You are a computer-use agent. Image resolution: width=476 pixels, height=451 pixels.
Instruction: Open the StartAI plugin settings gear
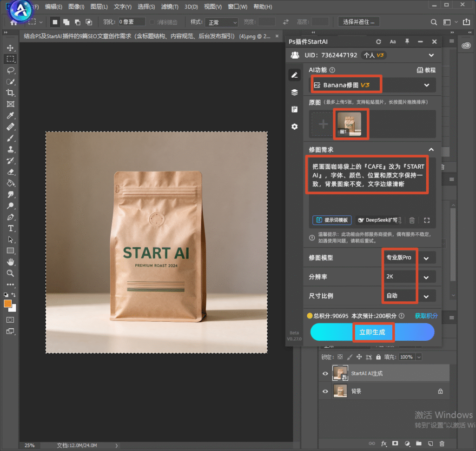coord(294,126)
